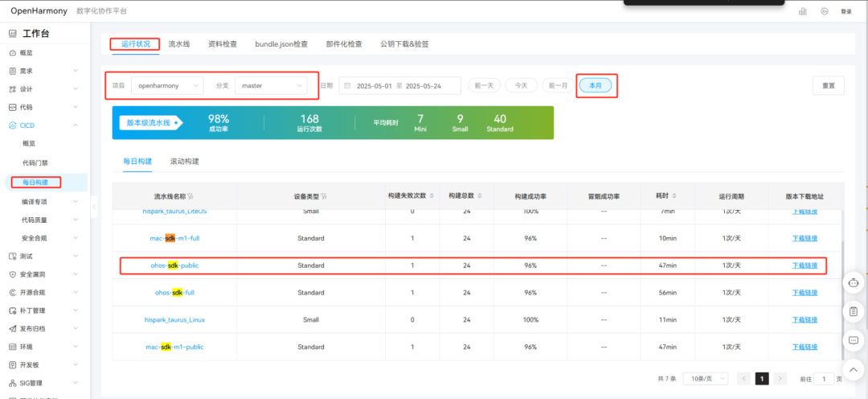Select the 今天 date preset

522,85
